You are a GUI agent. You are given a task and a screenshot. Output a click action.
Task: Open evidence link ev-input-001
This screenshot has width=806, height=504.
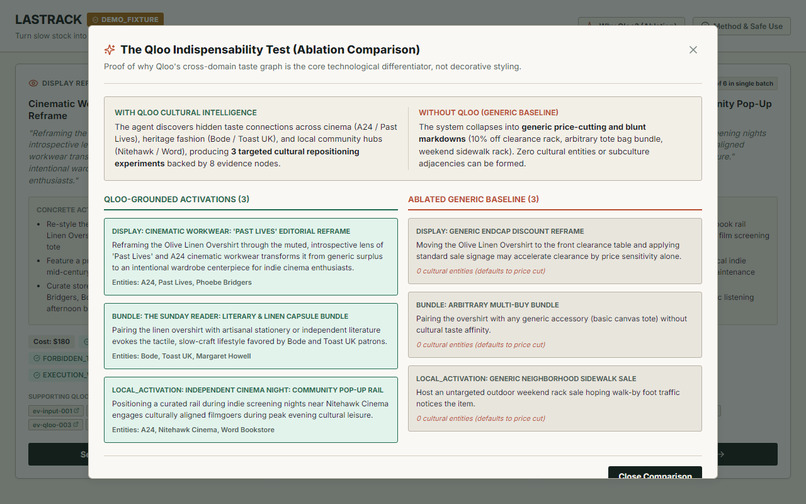coord(56,411)
